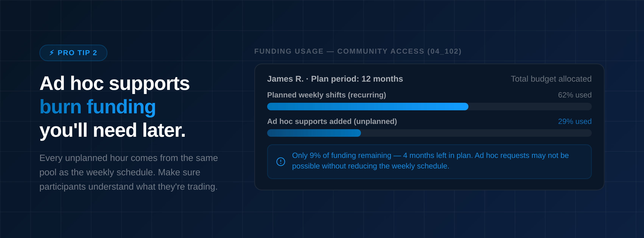This screenshot has height=238, width=644.
Task: Click the blue "burn funding" highlighted text
Action: click(97, 107)
